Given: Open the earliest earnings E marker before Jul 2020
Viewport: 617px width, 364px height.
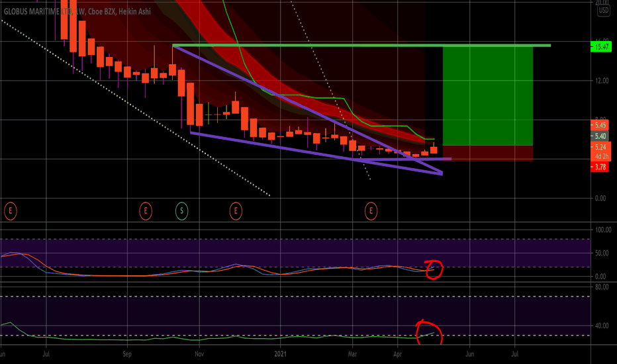Looking at the screenshot, I should [x=11, y=211].
